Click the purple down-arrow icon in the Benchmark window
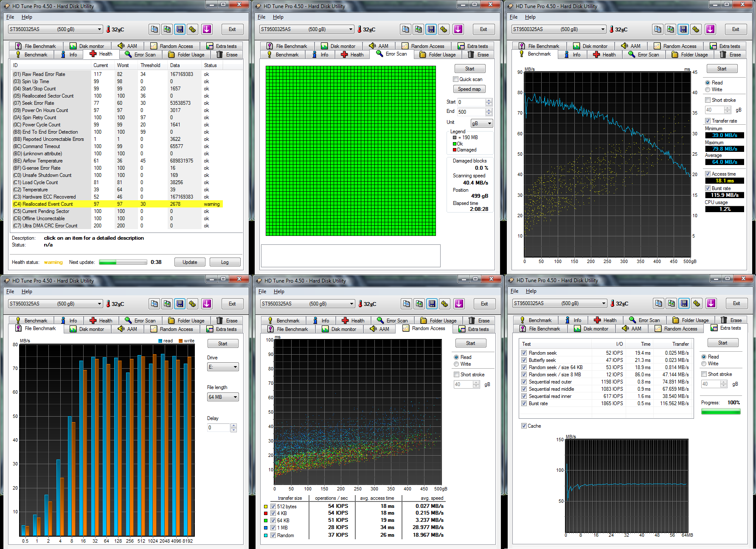 tap(710, 29)
